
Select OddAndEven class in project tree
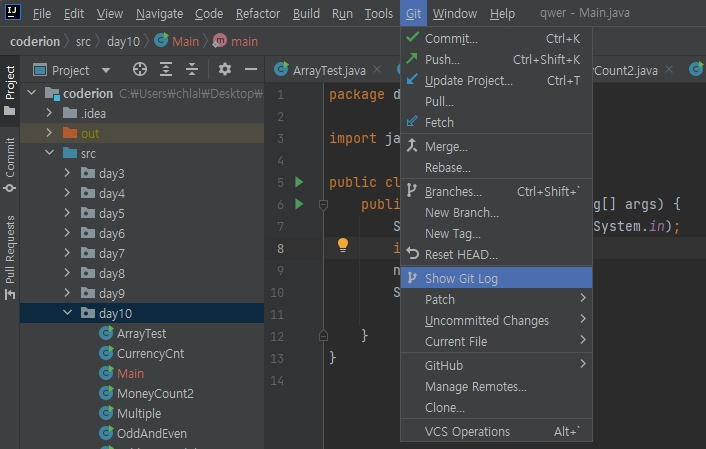click(152, 433)
